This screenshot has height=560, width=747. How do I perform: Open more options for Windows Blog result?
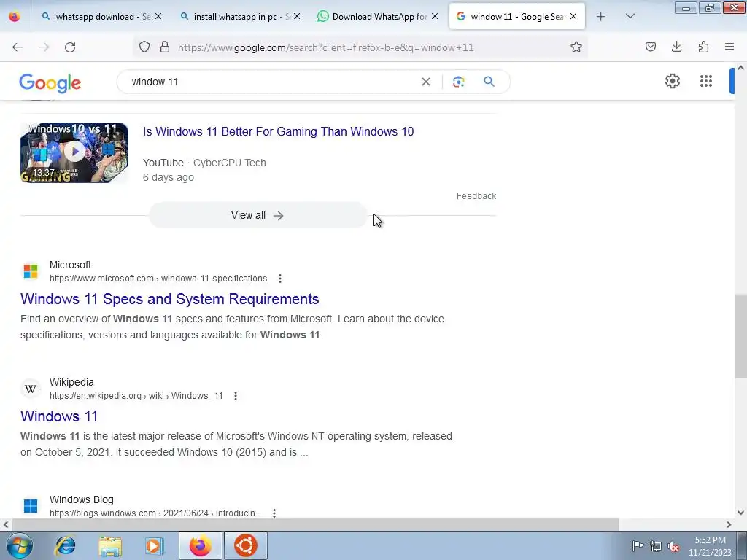(x=274, y=513)
